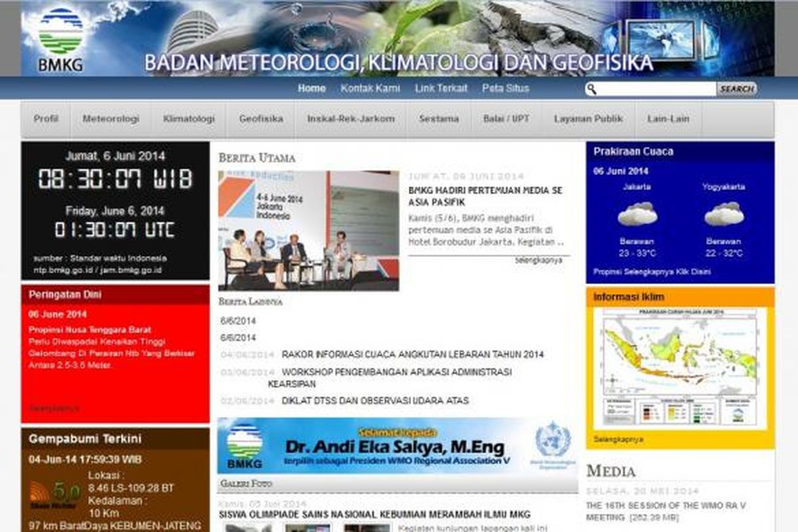Click the Galeri Foto section heading

click(x=246, y=483)
